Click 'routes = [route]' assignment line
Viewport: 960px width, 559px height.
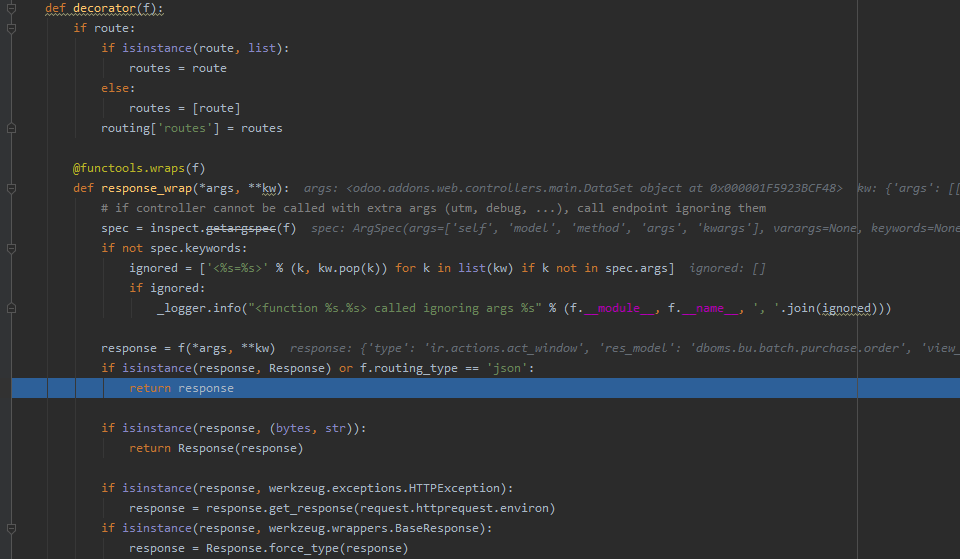[x=184, y=108]
